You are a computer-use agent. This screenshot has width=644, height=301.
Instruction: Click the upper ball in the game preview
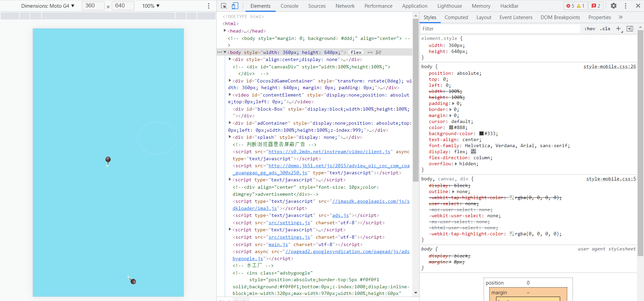108,160
